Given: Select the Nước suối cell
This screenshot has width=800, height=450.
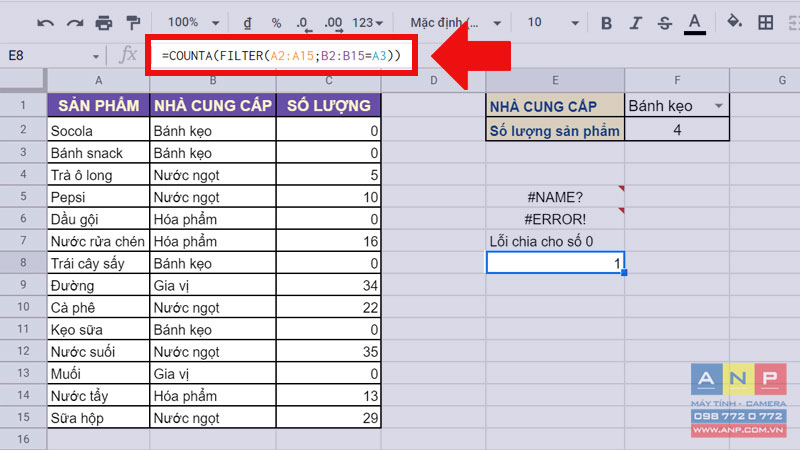Looking at the screenshot, I should (98, 352).
